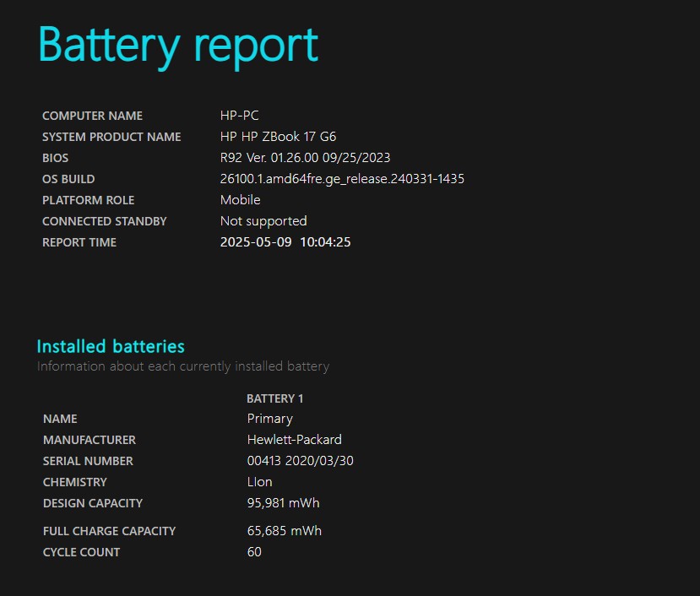
Task: Select the REPORT TIME date 2025-05-09
Action: point(256,242)
